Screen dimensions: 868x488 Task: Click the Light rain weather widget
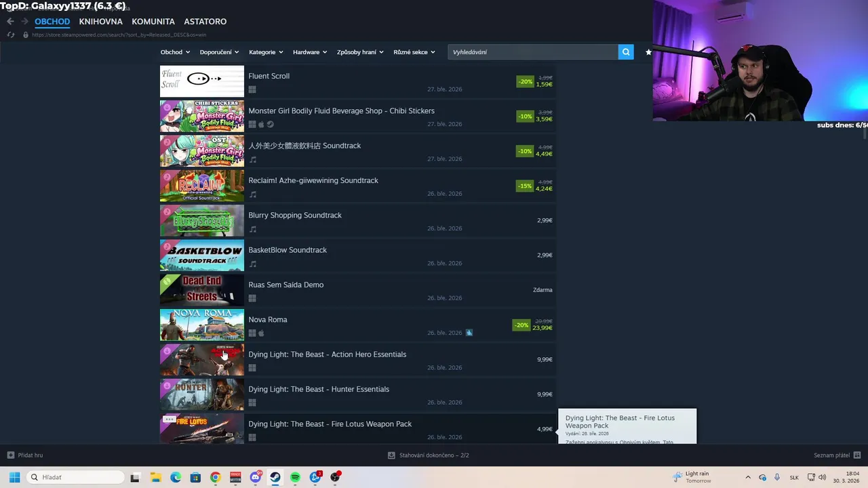[692, 477]
